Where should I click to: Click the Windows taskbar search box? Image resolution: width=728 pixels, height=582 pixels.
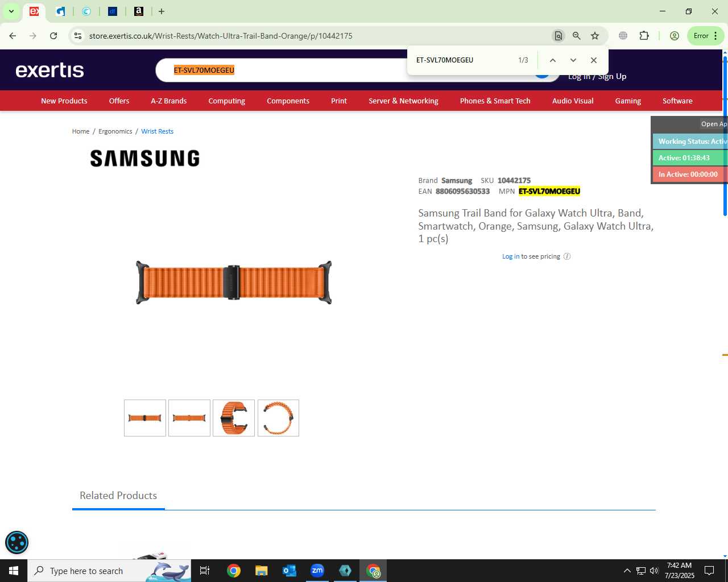(x=109, y=571)
